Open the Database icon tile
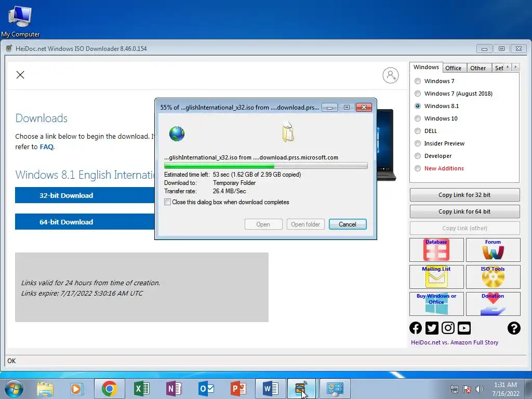Screen dimensions: 532x399 pos(436,250)
